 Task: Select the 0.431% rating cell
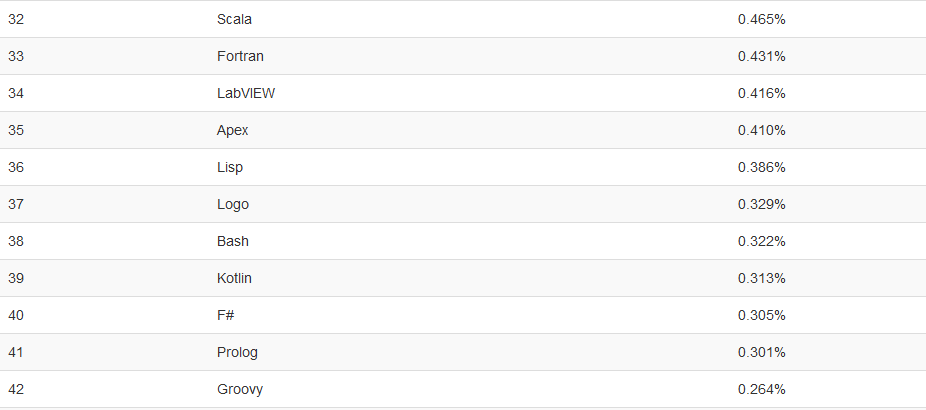[x=762, y=56]
